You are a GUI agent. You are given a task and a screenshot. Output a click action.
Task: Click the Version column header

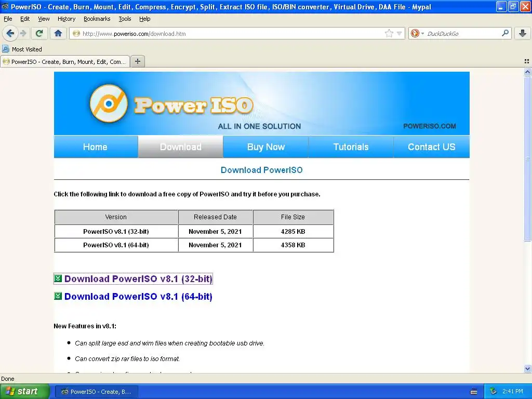tap(116, 217)
